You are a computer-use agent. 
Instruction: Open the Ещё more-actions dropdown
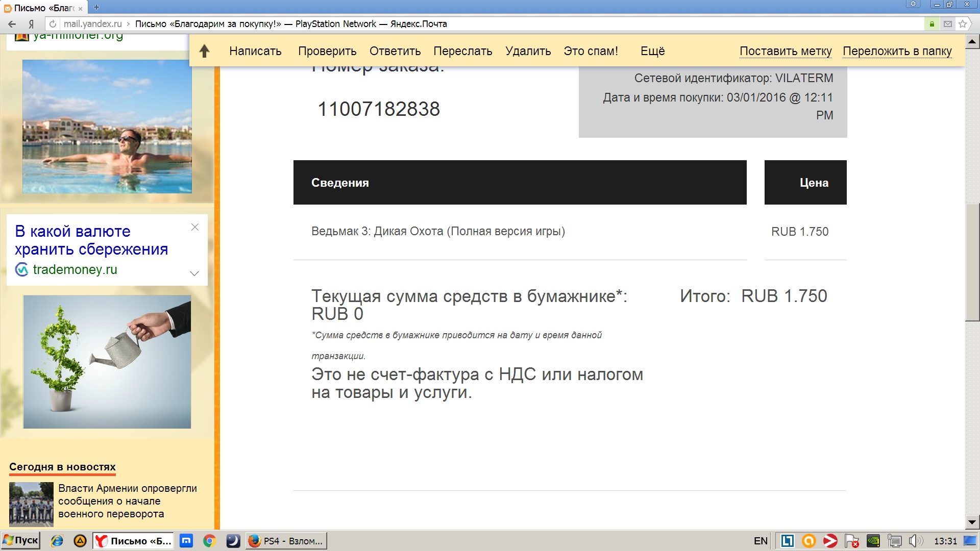(x=652, y=51)
